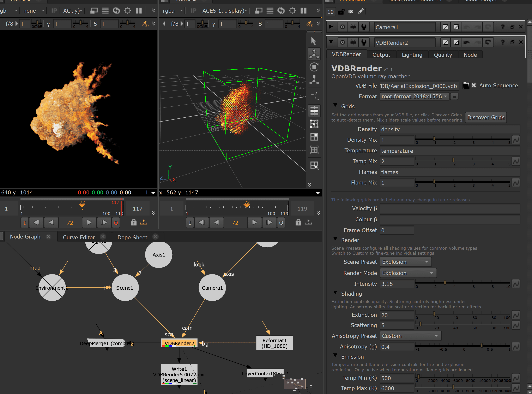Image resolution: width=532 pixels, height=394 pixels.
Task: Toggle the lock icon below the left timeline
Action: click(133, 222)
